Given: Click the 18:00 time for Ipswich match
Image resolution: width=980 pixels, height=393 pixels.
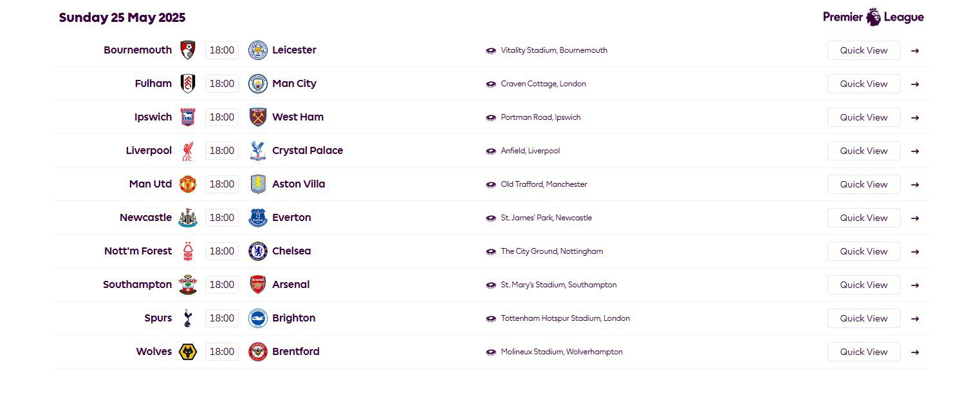Looking at the screenshot, I should tap(222, 117).
